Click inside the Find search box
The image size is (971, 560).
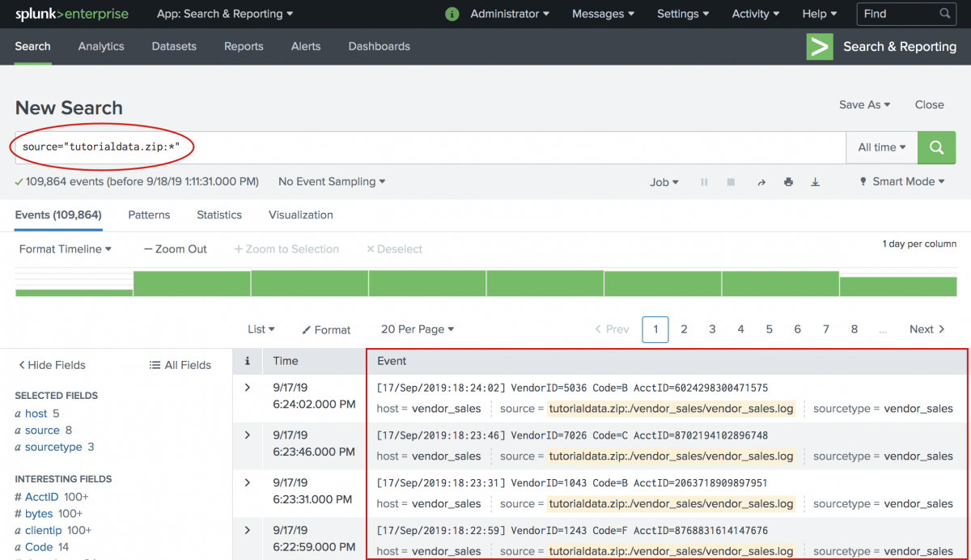[x=898, y=14]
